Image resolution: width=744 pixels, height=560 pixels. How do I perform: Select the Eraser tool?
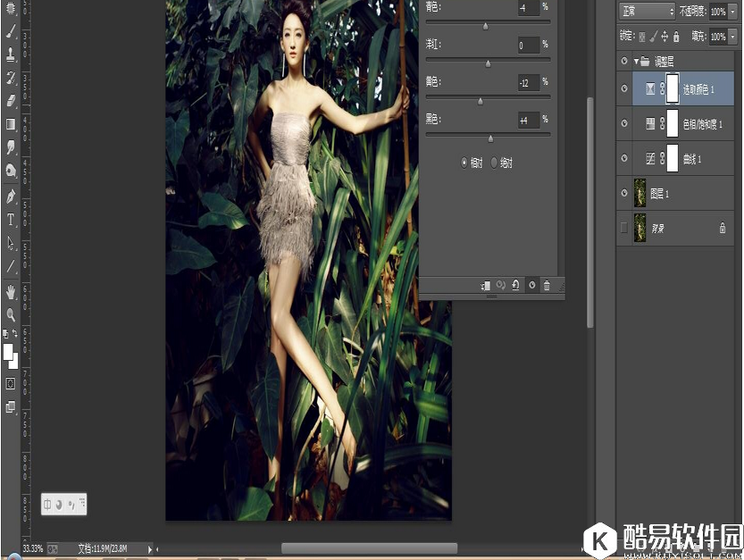(x=10, y=97)
